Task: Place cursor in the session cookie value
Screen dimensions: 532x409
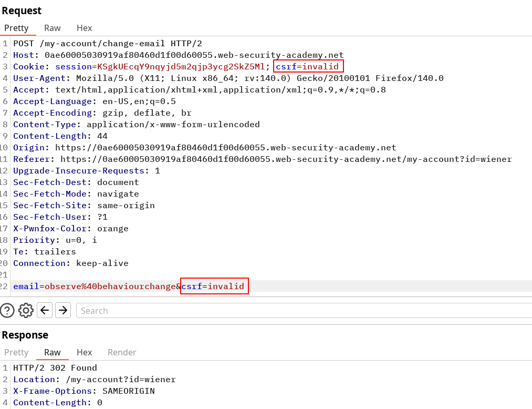Action: [x=181, y=67]
